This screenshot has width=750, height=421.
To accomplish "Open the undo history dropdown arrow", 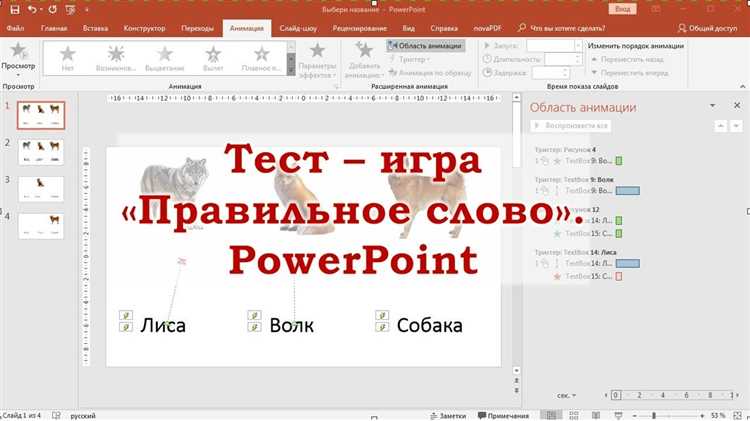I will [41, 9].
